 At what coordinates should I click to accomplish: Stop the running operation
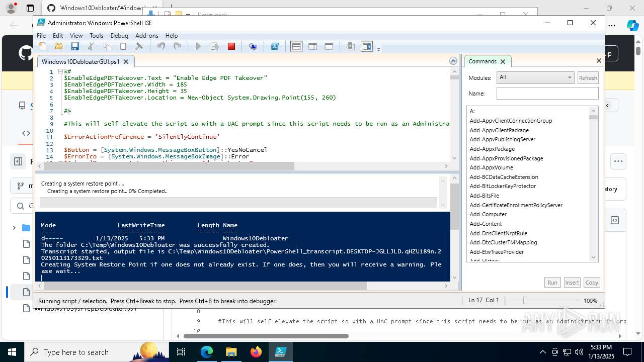click(231, 46)
